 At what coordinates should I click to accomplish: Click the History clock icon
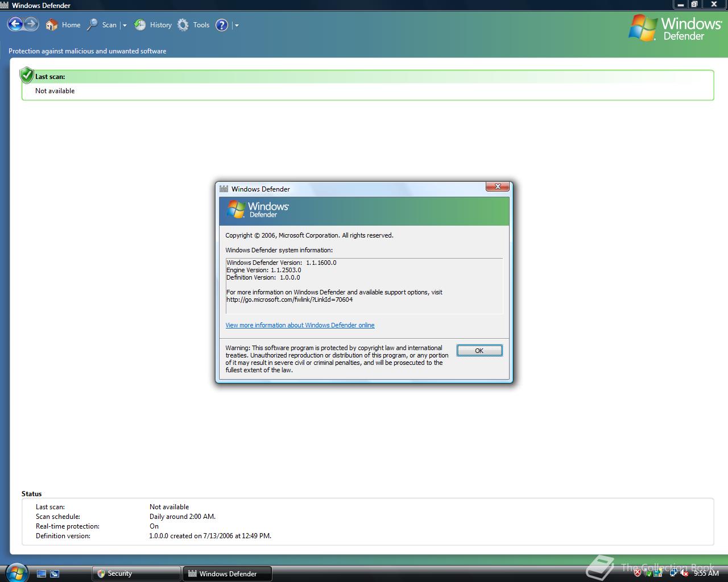point(140,24)
